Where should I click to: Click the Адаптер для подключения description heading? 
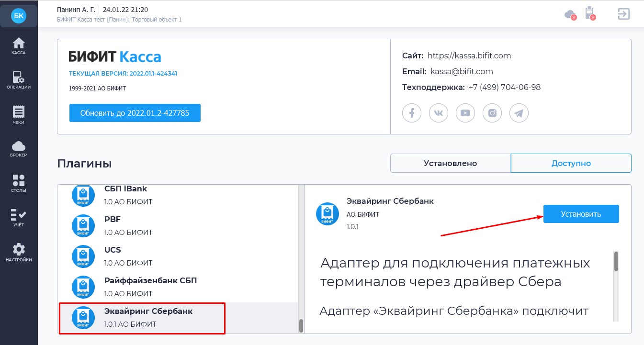455,272
